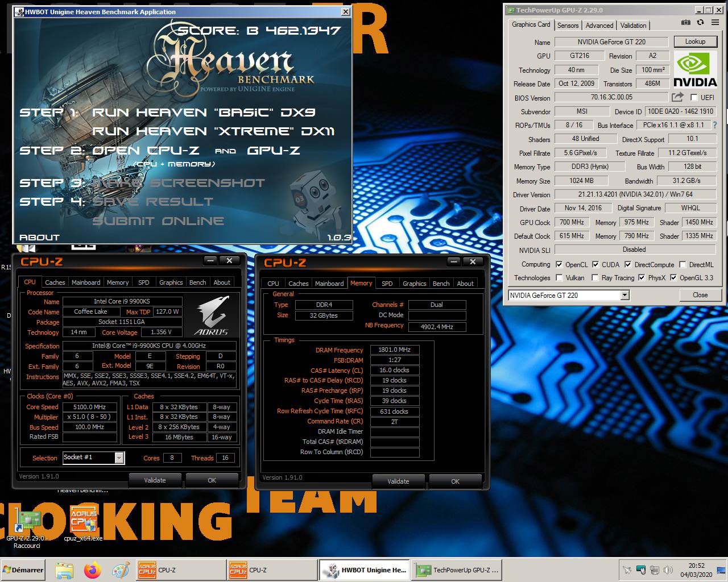
Task: Click the BIOS Version 70.16.3C.00.05 field
Action: (611, 97)
